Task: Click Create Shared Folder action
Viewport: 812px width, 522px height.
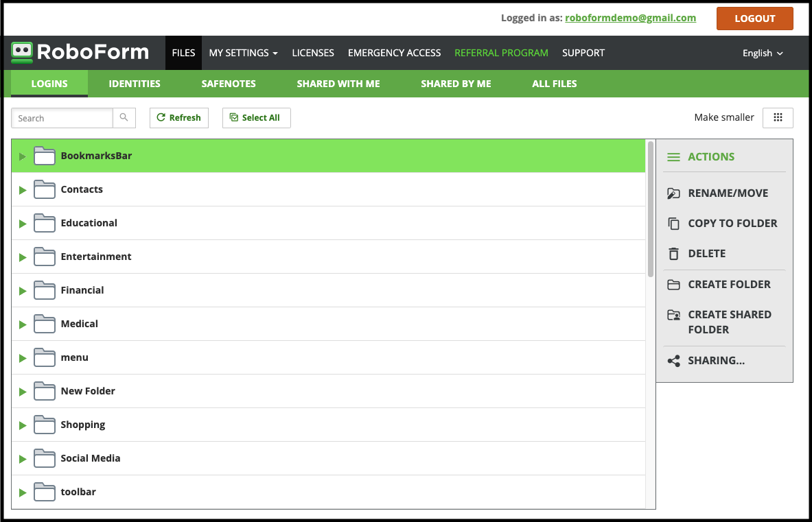Action: pyautogui.click(x=729, y=322)
